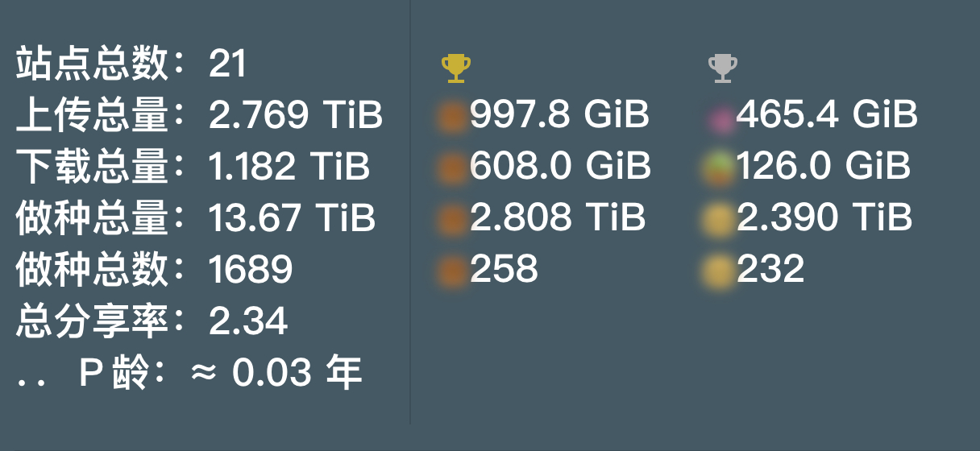The image size is (980, 451).
Task: Click the pink blurred icon beside 465.4 GiB
Action: (720, 119)
